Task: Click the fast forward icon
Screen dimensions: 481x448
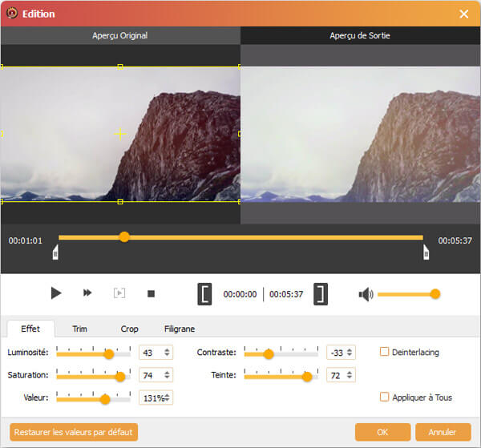Action: pyautogui.click(x=87, y=293)
